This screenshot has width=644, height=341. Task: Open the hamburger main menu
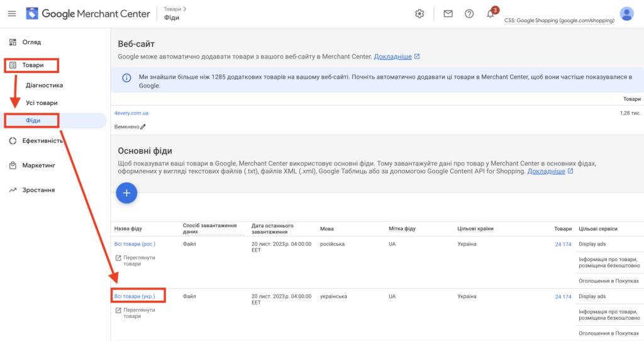(12, 14)
